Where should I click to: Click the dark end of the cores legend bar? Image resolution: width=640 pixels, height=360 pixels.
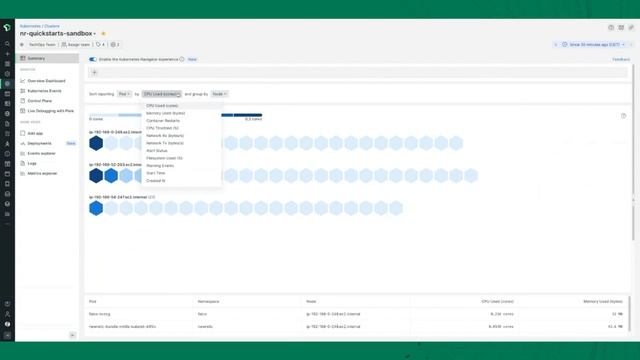248,115
